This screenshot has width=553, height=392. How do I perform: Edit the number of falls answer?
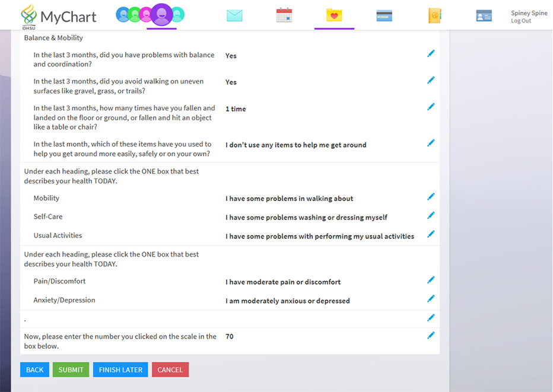pos(431,107)
